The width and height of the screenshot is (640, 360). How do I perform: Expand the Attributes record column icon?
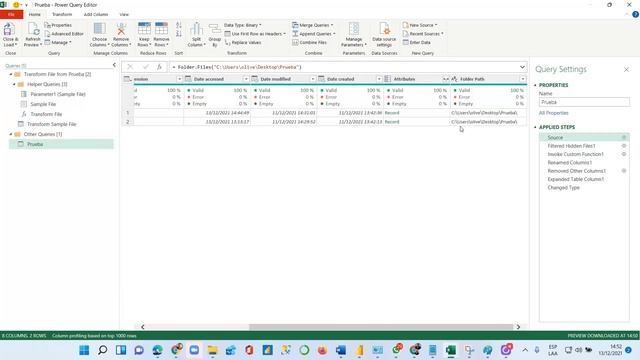coord(446,79)
